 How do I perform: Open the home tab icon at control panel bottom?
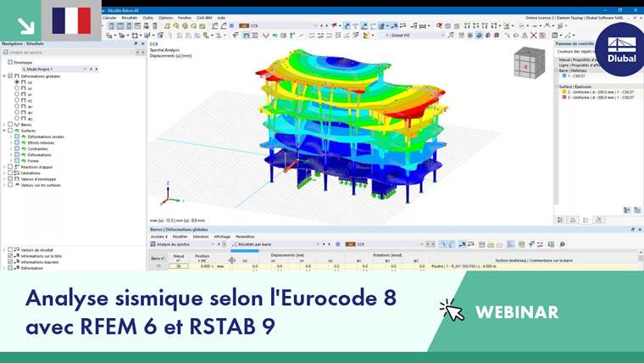click(573, 220)
